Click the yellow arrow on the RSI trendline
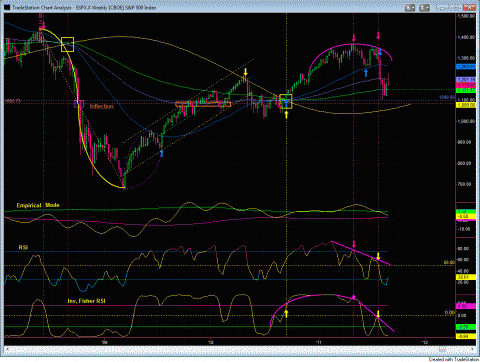 (x=378, y=256)
